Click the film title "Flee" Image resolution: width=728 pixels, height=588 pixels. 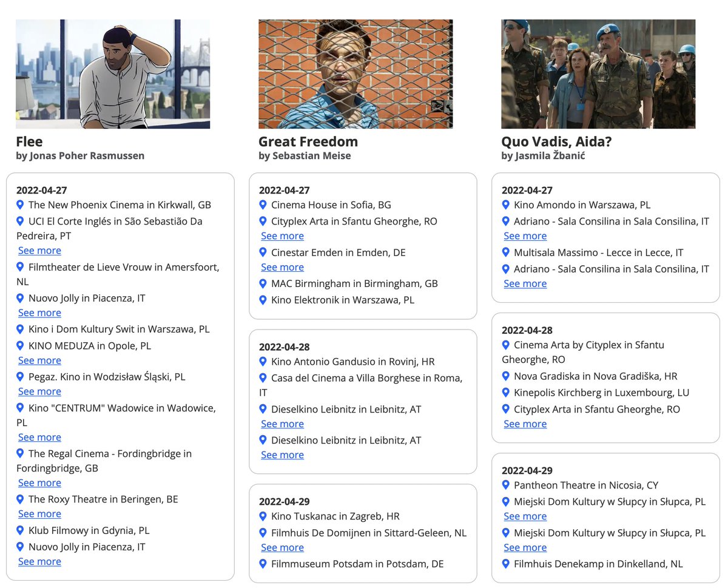coord(29,142)
